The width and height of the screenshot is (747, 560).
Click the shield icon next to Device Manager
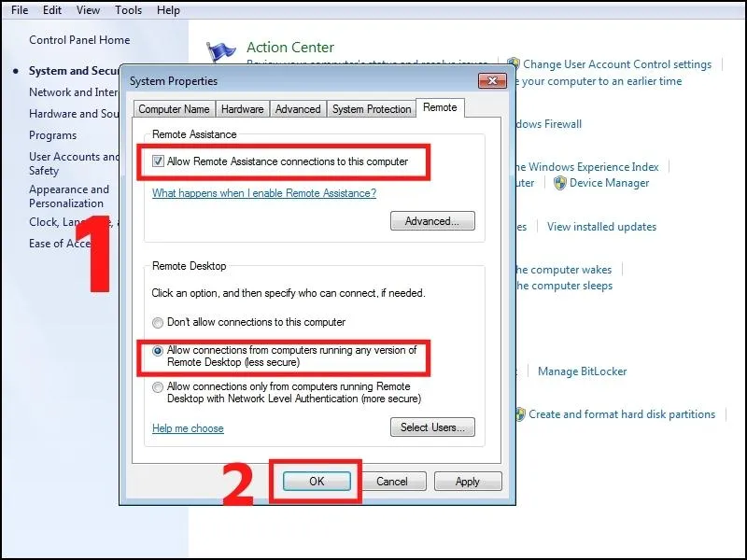pyautogui.click(x=560, y=183)
